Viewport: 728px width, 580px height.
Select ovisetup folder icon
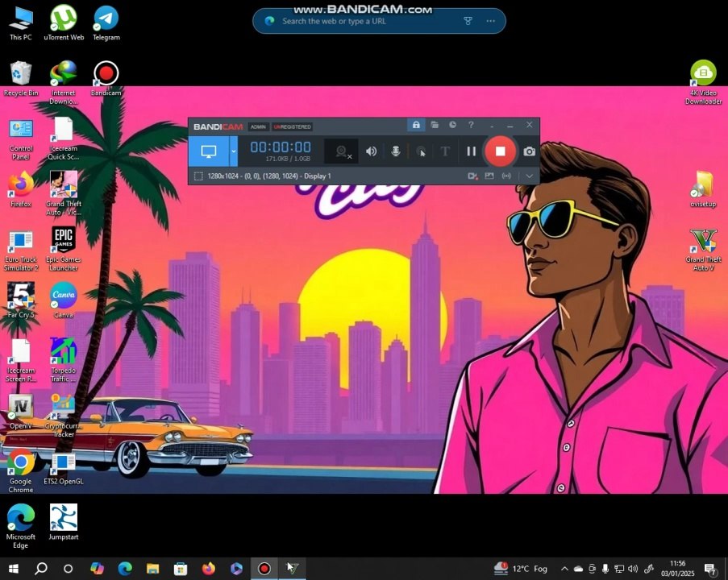(x=703, y=189)
